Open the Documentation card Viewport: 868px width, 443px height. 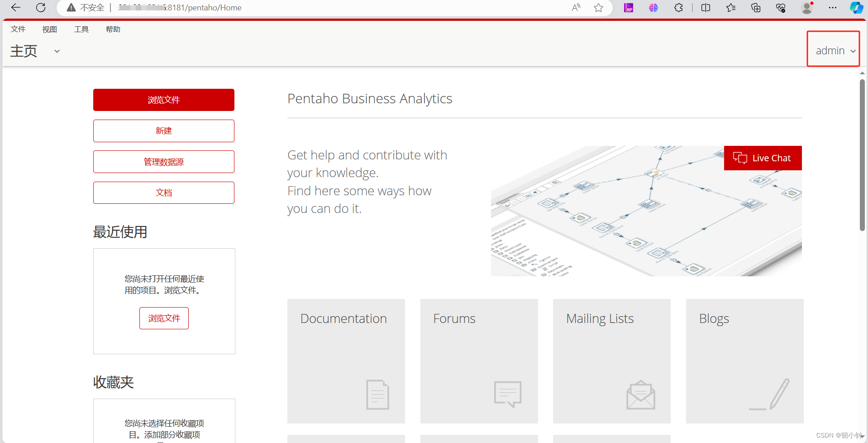pyautogui.click(x=346, y=361)
